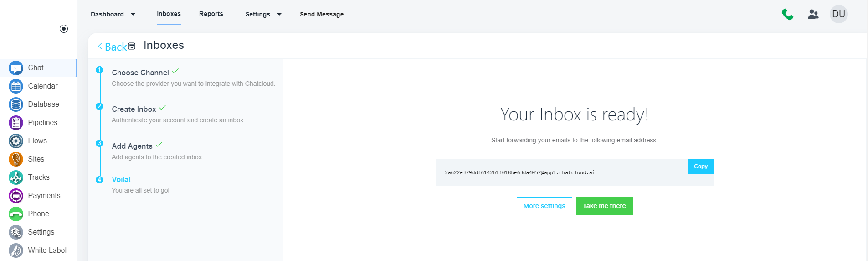This screenshot has width=868, height=261.
Task: Open the contacts people icon
Action: click(x=813, y=15)
